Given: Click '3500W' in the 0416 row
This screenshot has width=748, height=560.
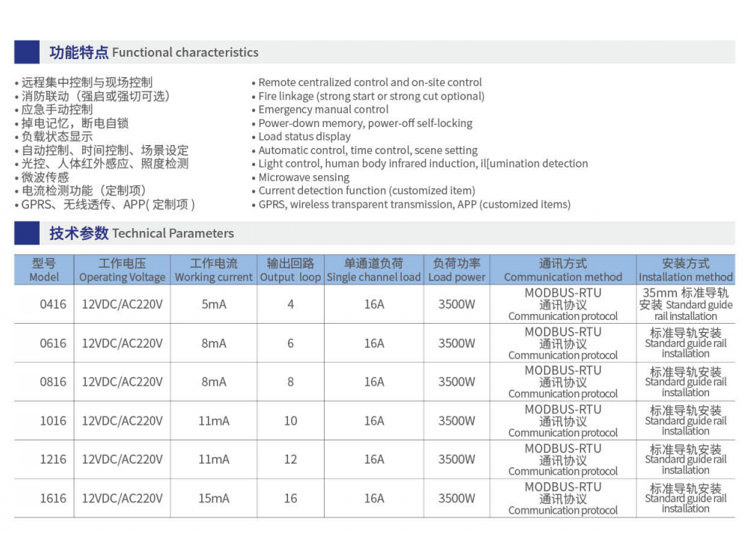Looking at the screenshot, I should point(456,304).
